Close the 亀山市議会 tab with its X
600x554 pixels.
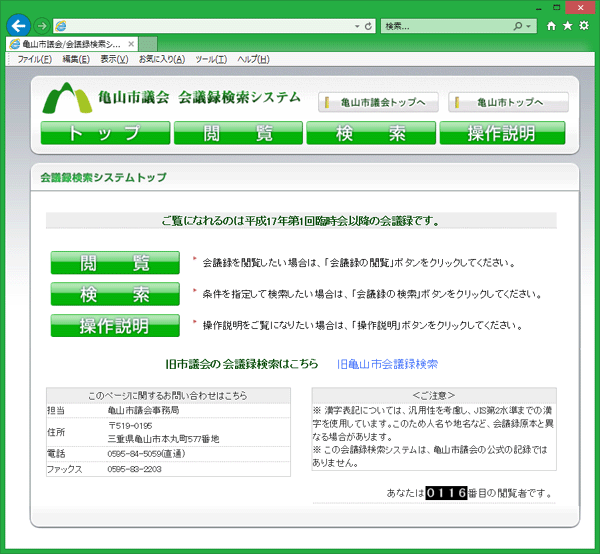tap(131, 44)
